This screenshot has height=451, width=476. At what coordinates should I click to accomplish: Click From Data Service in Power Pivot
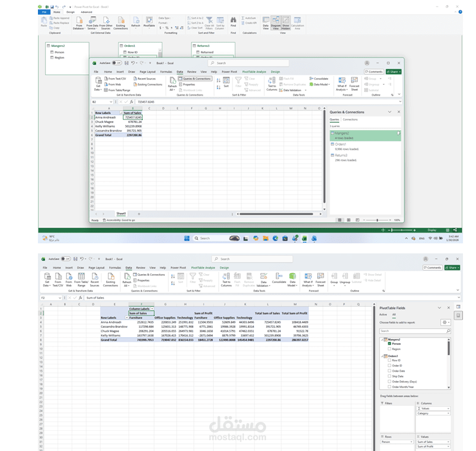[x=92, y=23]
